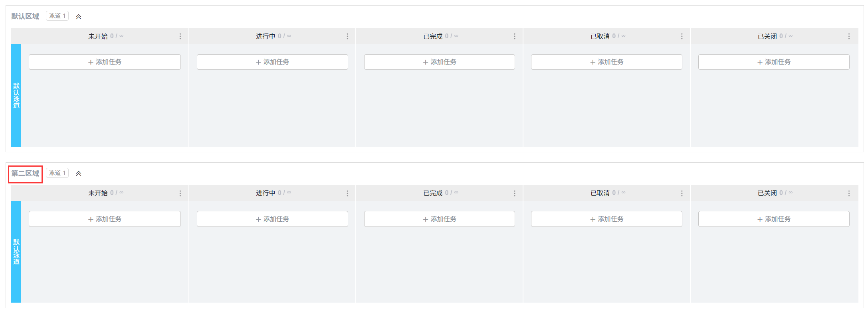Add task in 未开始 column of 默认区域
This screenshot has height=313, width=868.
[105, 62]
